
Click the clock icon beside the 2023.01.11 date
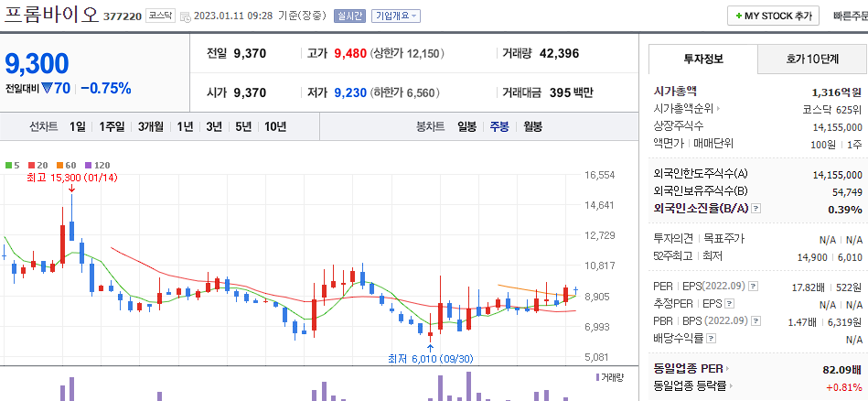(186, 16)
